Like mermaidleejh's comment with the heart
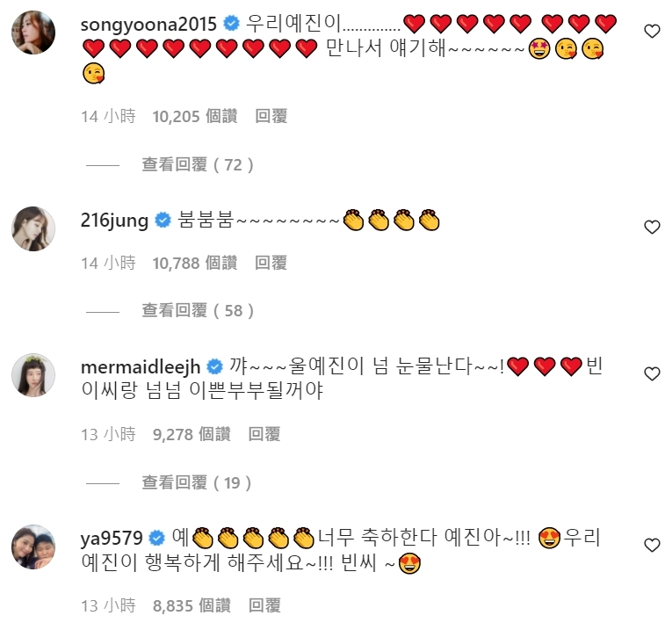The width and height of the screenshot is (672, 630). (x=652, y=374)
